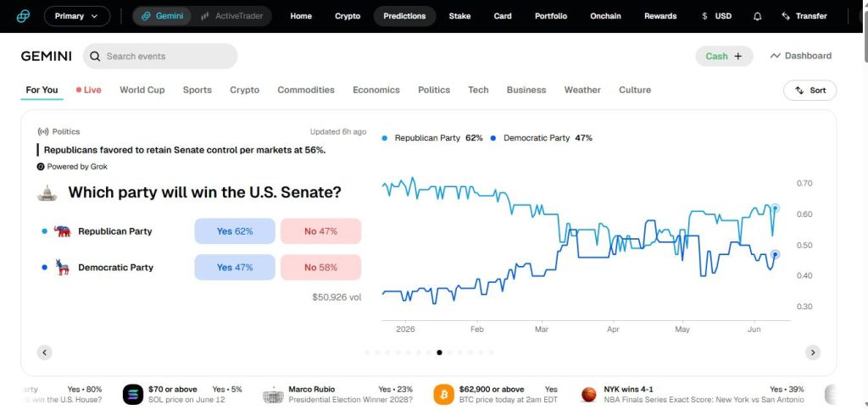Screen dimensions: 868x410
Task: Open the Sort options menu
Action: click(x=810, y=90)
